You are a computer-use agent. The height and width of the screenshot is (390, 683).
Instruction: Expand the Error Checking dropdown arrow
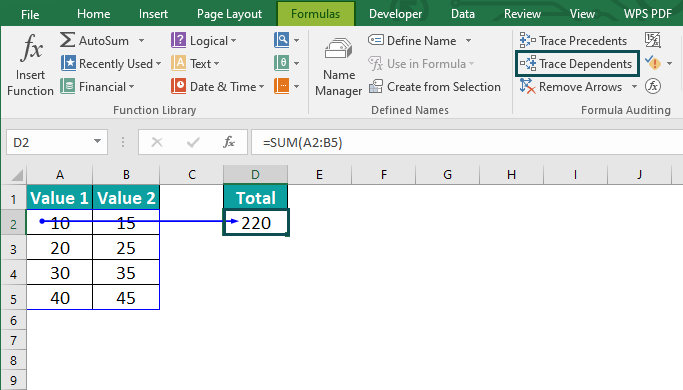(669, 64)
